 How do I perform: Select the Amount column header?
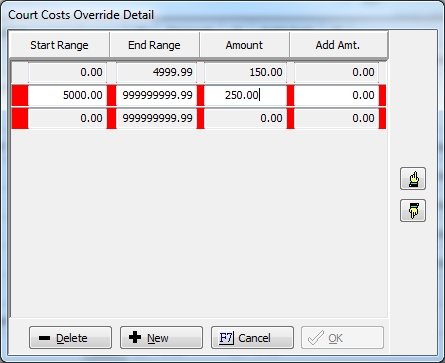[244, 45]
